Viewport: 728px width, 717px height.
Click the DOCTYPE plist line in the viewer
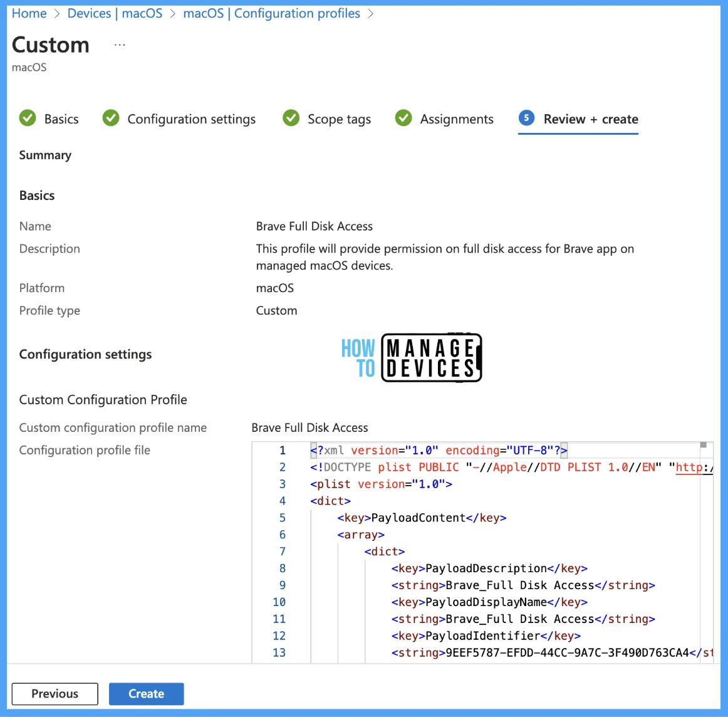tap(511, 467)
